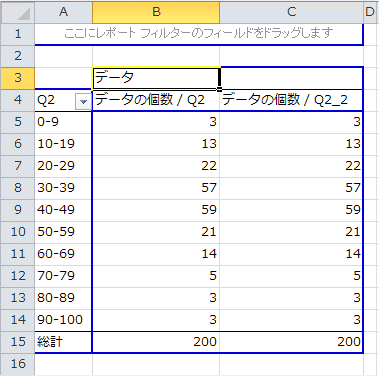
Task: Select value 21 in column C
Action: (291, 232)
